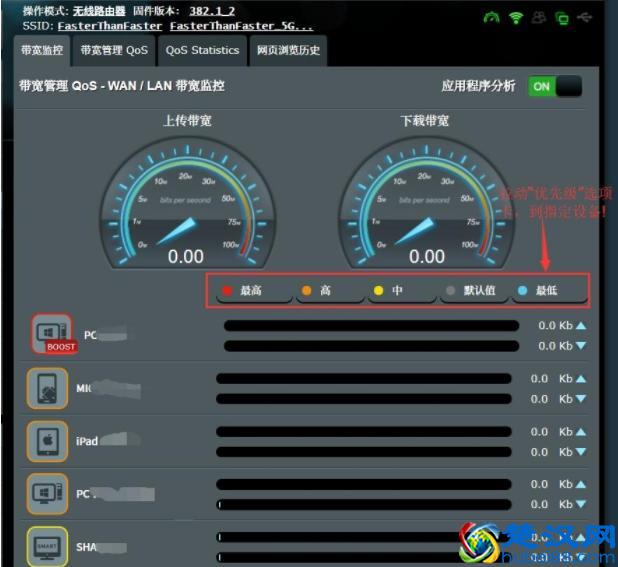Open the 网页浏览历史 tab
Screen dimensions: 618x567
tap(288, 50)
